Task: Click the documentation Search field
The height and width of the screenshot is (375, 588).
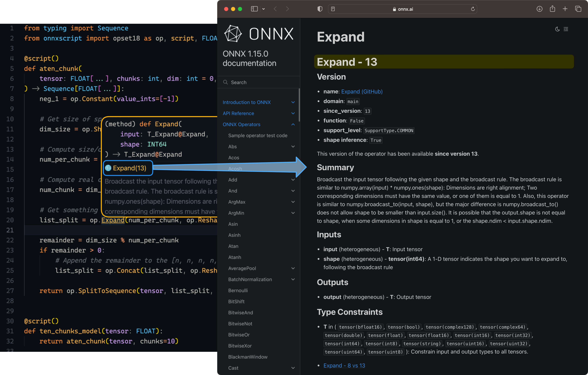Action: (259, 82)
